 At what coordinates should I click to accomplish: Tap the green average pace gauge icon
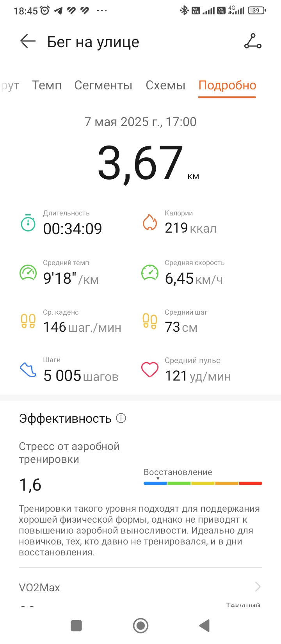click(28, 272)
